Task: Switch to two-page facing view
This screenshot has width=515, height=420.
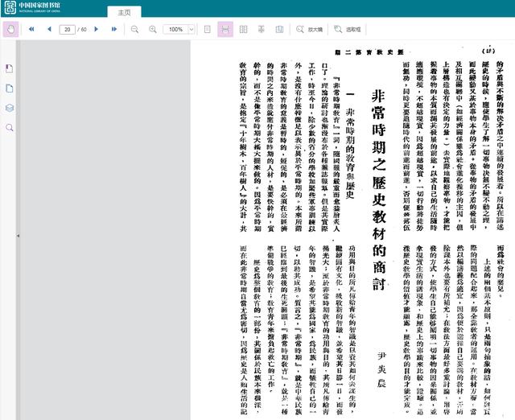Action: click(245, 30)
